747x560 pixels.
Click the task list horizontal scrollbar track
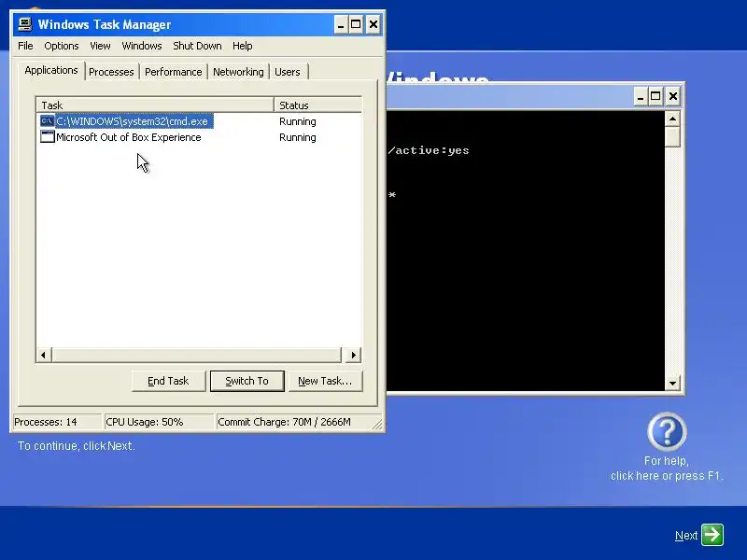click(x=196, y=355)
